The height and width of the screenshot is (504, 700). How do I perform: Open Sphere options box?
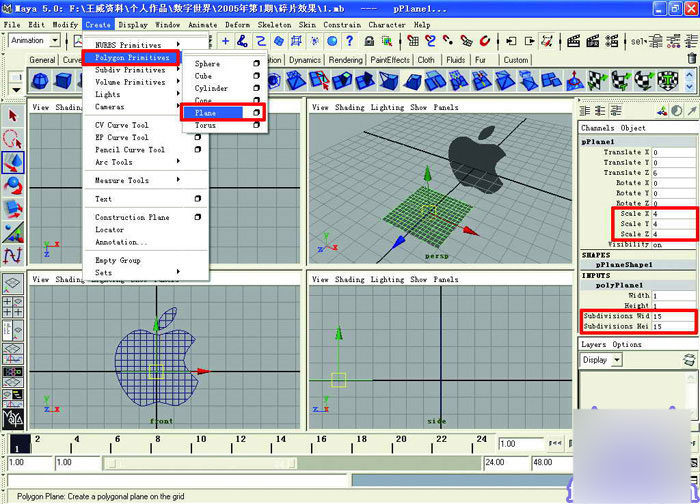(256, 63)
